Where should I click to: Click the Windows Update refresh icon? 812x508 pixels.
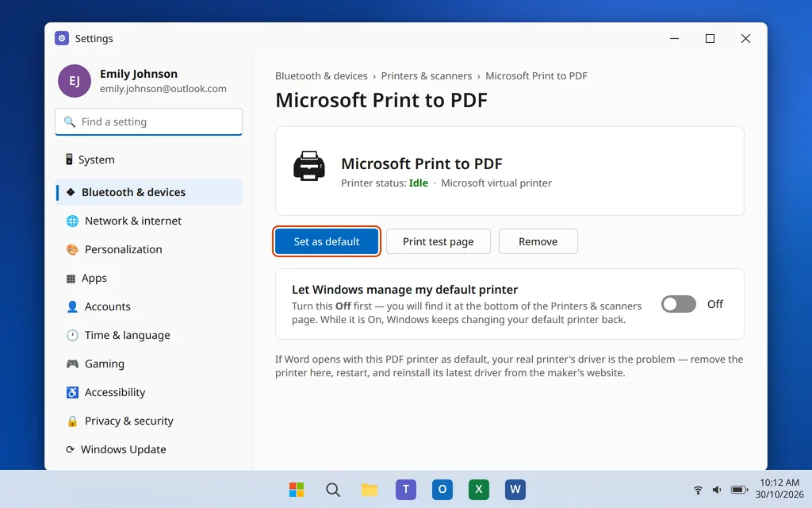pos(71,449)
